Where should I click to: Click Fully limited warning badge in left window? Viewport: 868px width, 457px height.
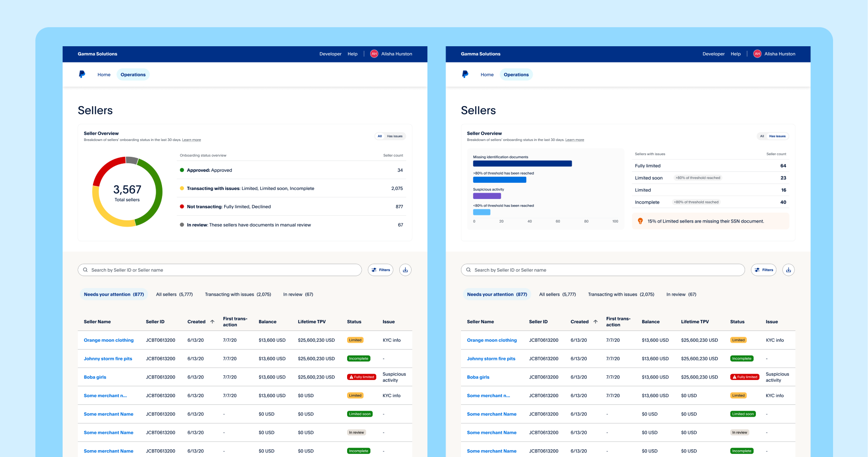tap(362, 377)
